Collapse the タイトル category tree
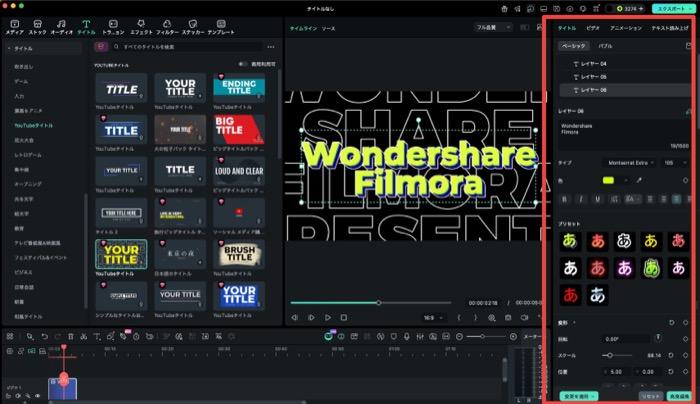The width and height of the screenshot is (700, 404). coord(9,48)
